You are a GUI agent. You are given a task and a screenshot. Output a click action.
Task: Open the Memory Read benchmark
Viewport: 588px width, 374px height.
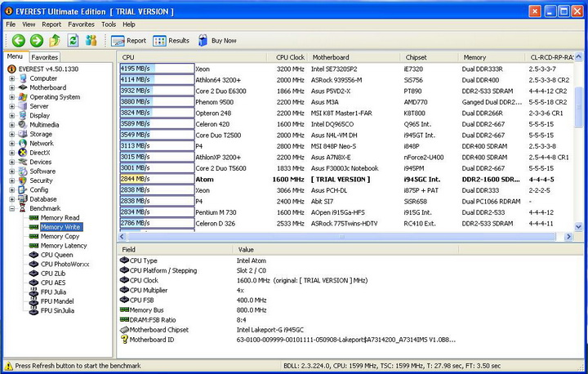click(60, 218)
